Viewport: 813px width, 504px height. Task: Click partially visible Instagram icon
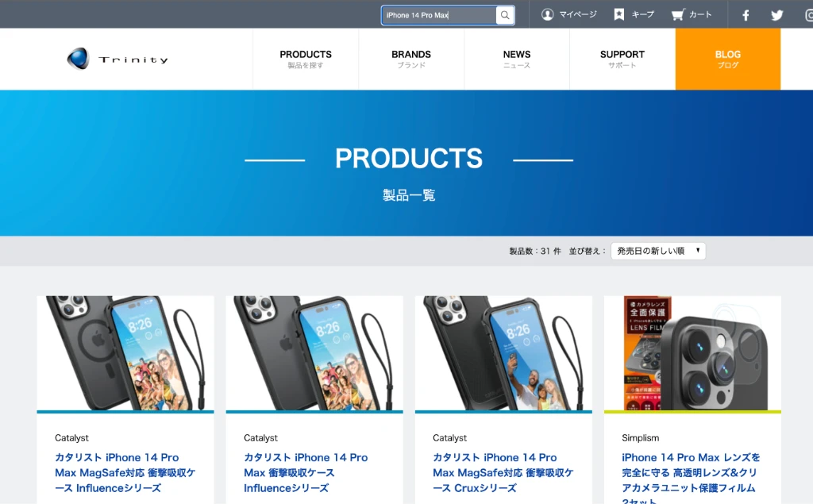809,15
